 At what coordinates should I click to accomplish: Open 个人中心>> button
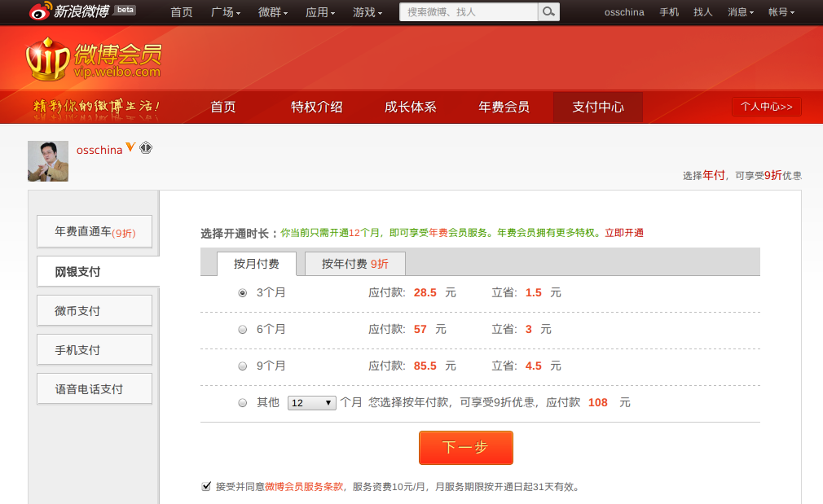click(766, 107)
